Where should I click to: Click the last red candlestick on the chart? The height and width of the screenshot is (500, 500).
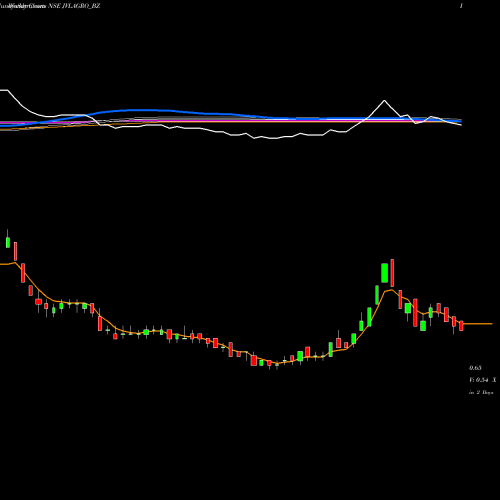461,326
